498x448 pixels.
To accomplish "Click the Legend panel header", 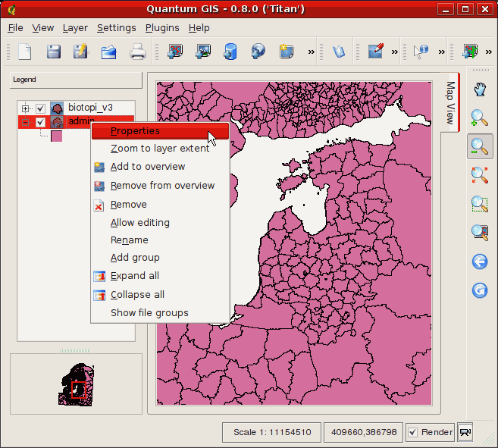I will click(x=76, y=80).
